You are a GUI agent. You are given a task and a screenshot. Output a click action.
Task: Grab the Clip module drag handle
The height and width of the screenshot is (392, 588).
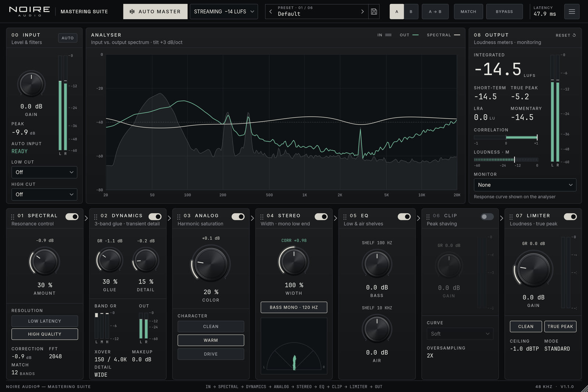tap(428, 217)
